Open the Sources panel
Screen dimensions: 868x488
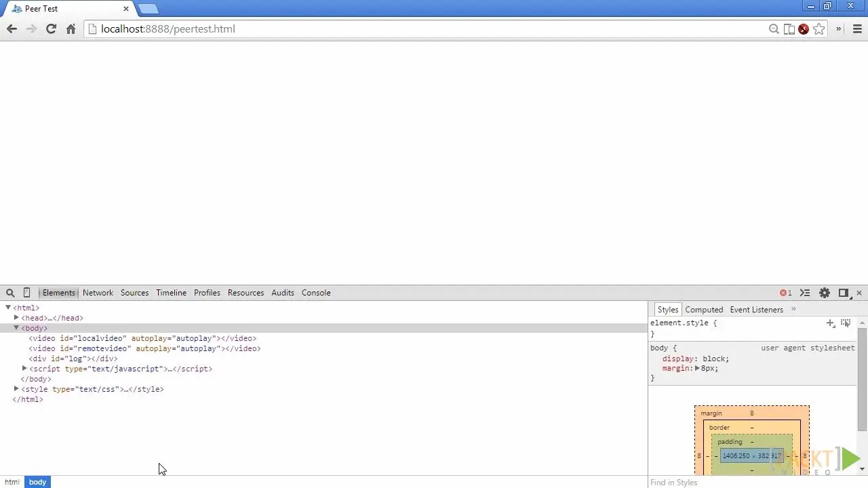pyautogui.click(x=134, y=293)
